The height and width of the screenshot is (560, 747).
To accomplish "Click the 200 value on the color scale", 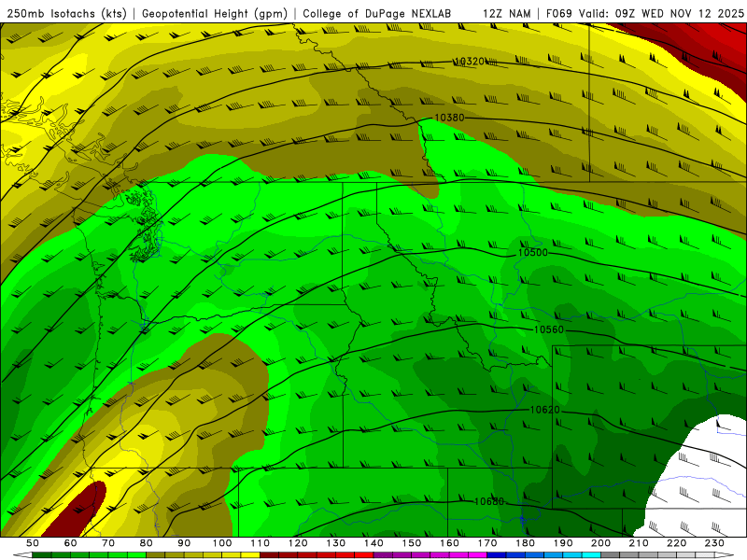I will click(x=600, y=543).
